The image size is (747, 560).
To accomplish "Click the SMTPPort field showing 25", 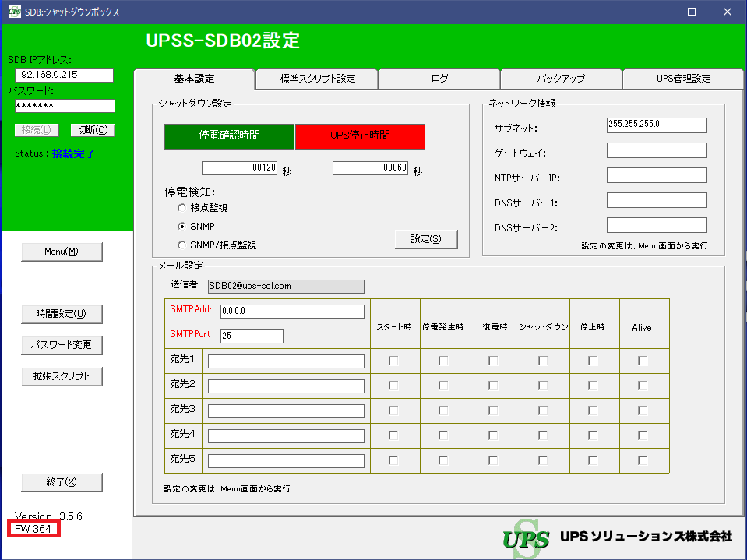I will point(252,336).
